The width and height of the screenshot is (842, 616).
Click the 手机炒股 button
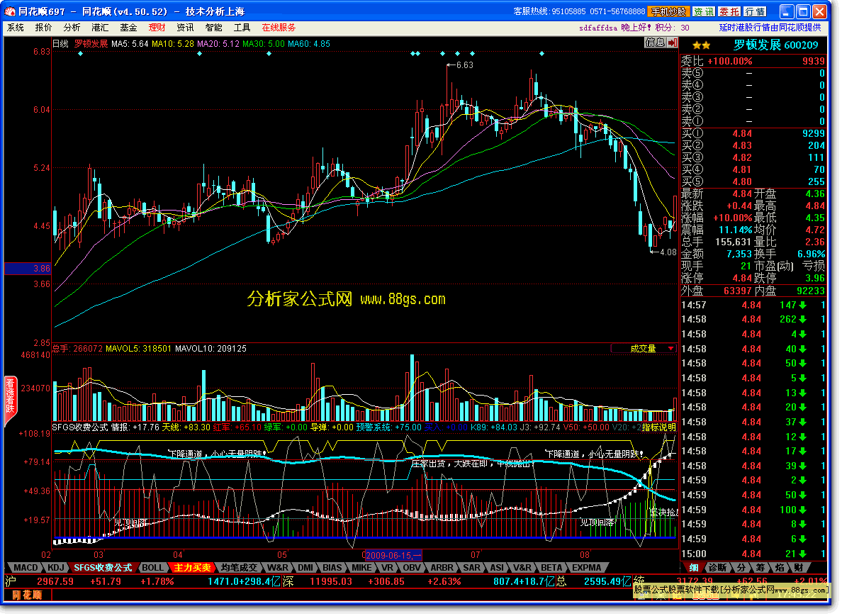click(x=668, y=11)
